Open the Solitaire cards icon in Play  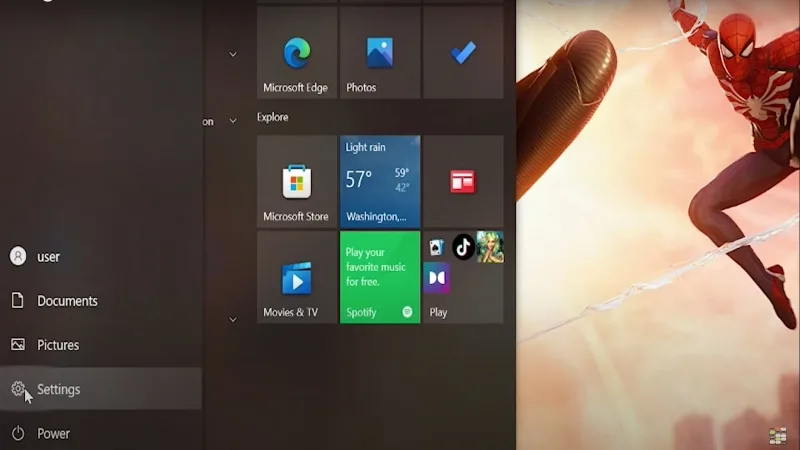436,247
